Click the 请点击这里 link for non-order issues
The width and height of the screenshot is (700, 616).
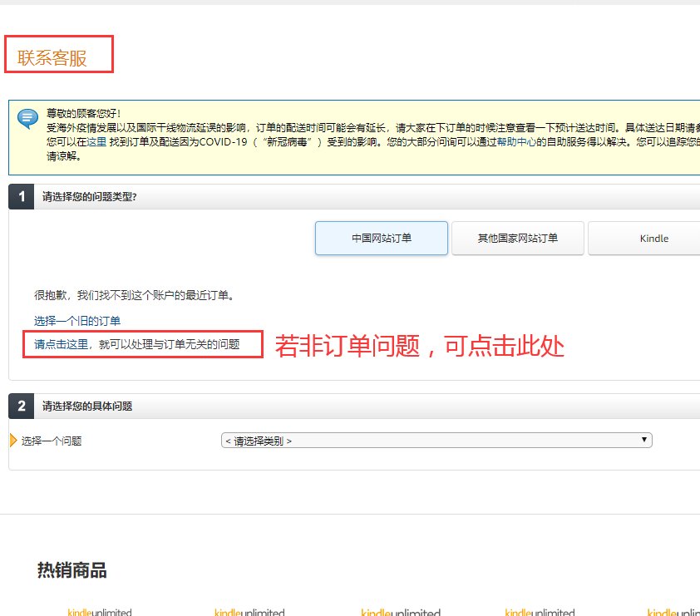62,344
